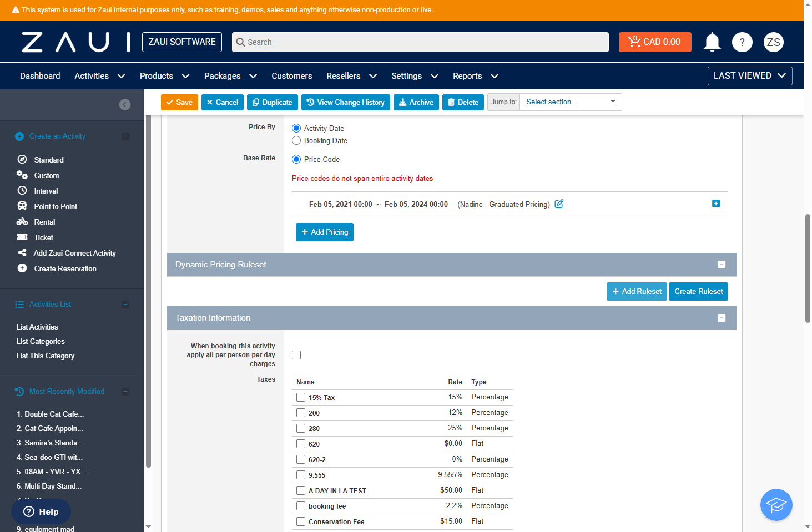The width and height of the screenshot is (812, 532).
Task: Click the Interval clock icon
Action: [22, 190]
